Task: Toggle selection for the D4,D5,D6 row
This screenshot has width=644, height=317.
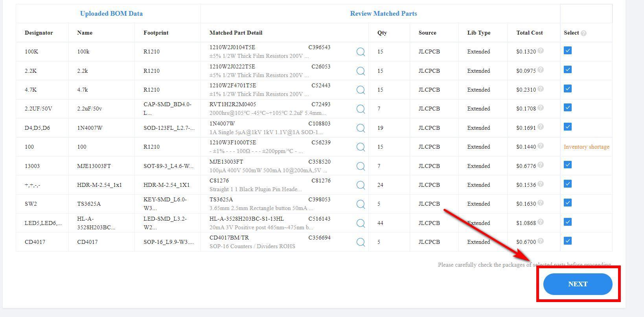Action: (567, 127)
